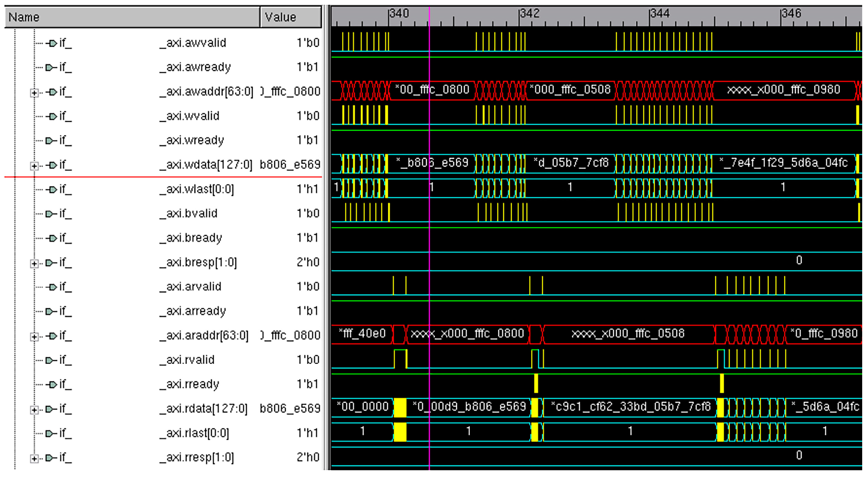Expand the bresp[1:0] bus
Viewport: 868px width, 478px height.
click(34, 263)
